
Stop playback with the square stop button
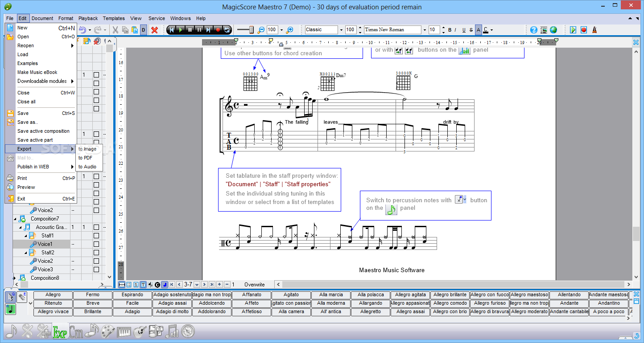click(x=190, y=30)
